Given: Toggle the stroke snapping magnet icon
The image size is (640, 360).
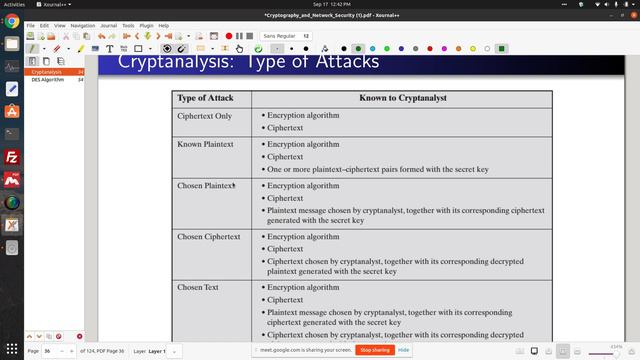Looking at the screenshot, I should [181, 49].
